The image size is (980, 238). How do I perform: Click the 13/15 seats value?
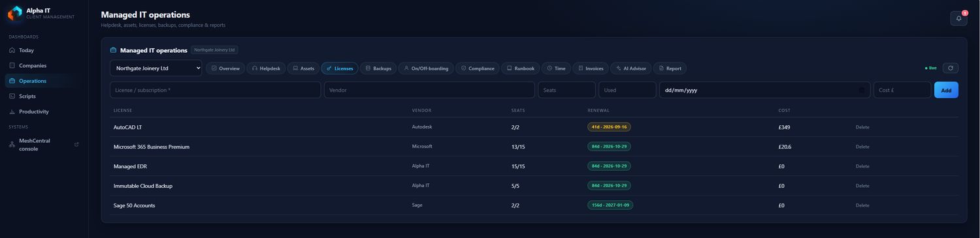[518, 147]
